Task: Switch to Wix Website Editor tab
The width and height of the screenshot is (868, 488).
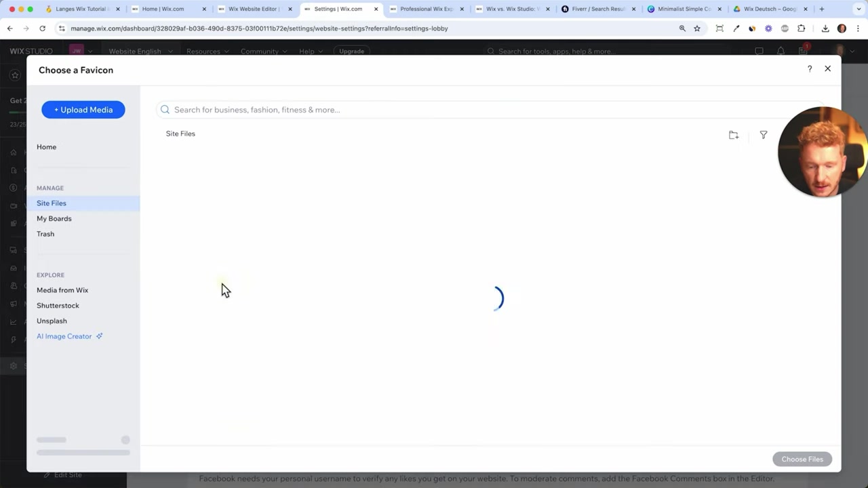Action: [x=254, y=9]
